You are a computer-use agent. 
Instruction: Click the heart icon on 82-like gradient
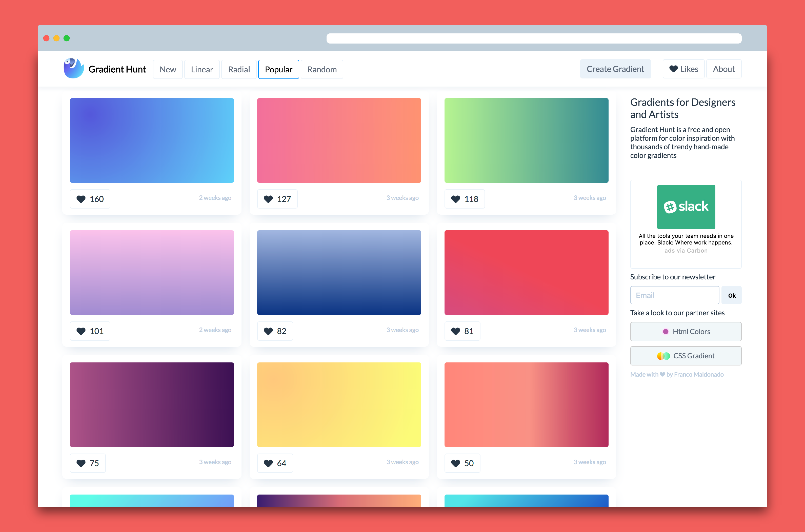(268, 330)
